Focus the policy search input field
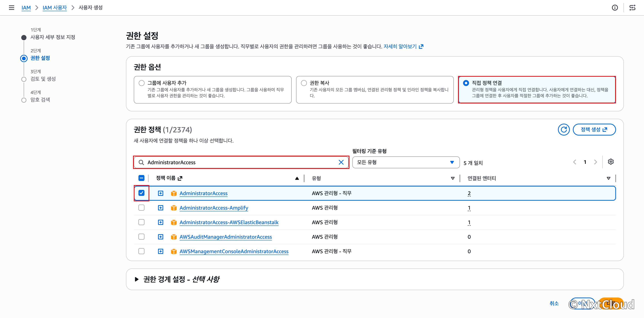Viewport: 644px width, 318px height. tap(241, 162)
